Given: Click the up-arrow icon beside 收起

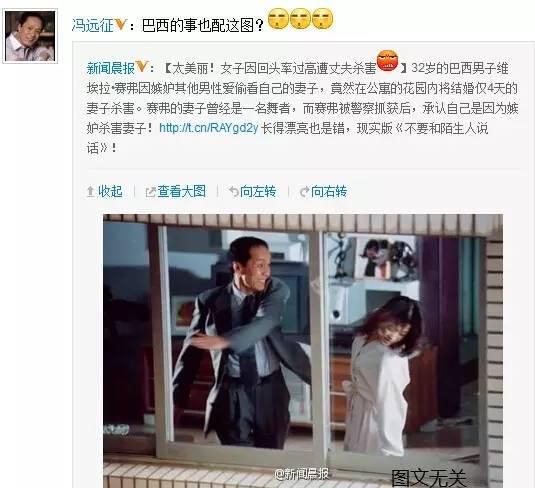Looking at the screenshot, I should pyautogui.click(x=90, y=192).
